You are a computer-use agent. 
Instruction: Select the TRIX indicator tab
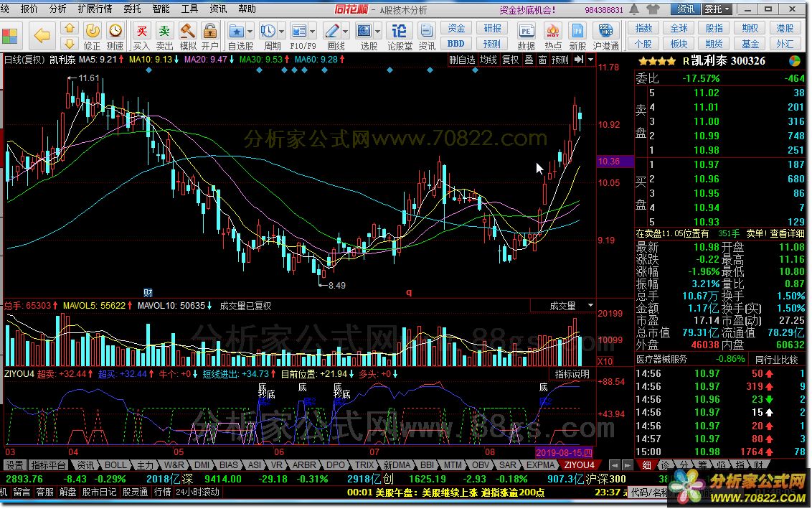364,465
